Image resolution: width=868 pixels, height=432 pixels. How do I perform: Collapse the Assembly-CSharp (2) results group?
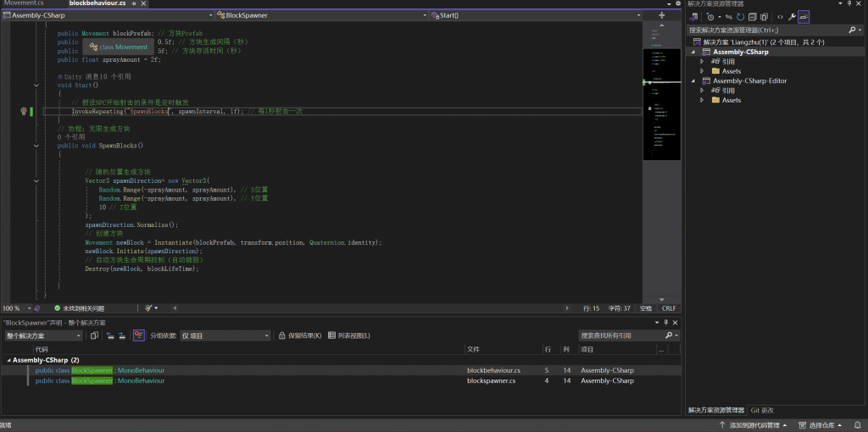[8, 360]
